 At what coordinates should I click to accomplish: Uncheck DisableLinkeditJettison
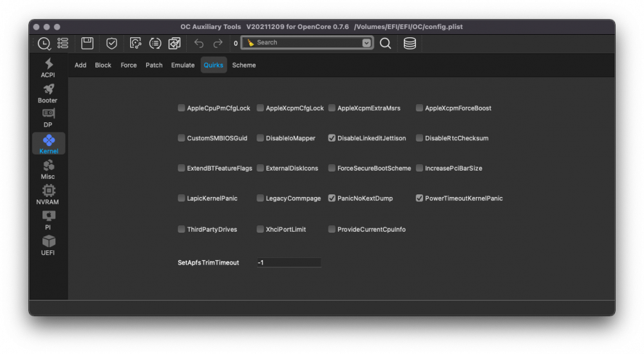point(332,138)
